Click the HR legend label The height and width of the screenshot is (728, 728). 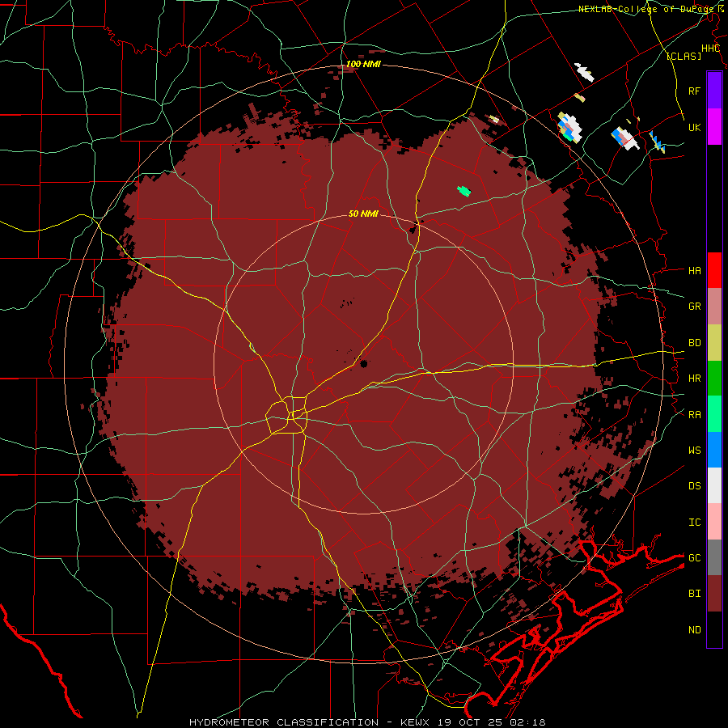click(695, 379)
